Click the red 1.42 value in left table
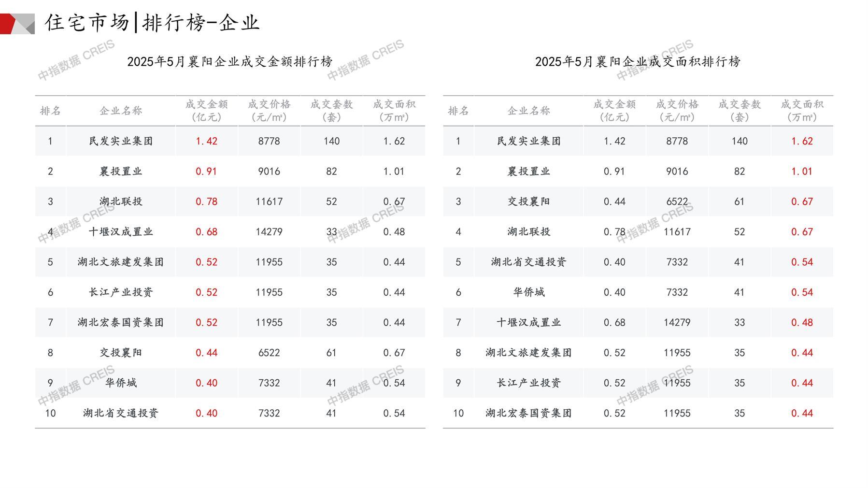Image resolution: width=868 pixels, height=488 pixels. (x=206, y=141)
